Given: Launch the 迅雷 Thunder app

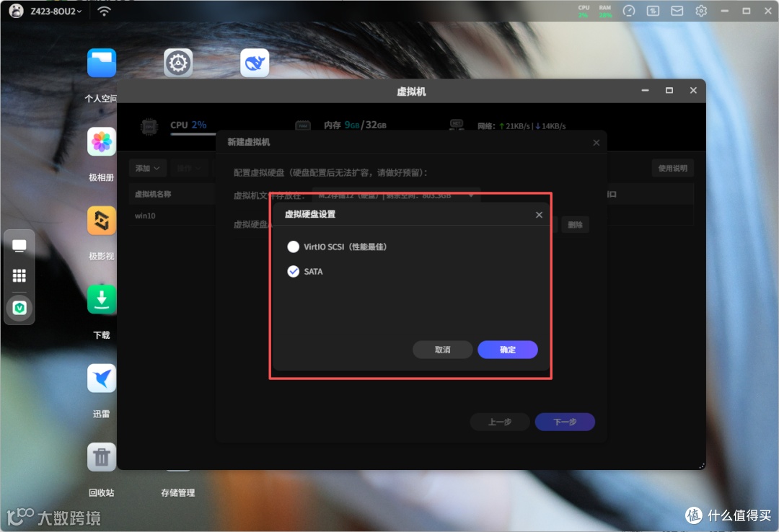Looking at the screenshot, I should (101, 378).
